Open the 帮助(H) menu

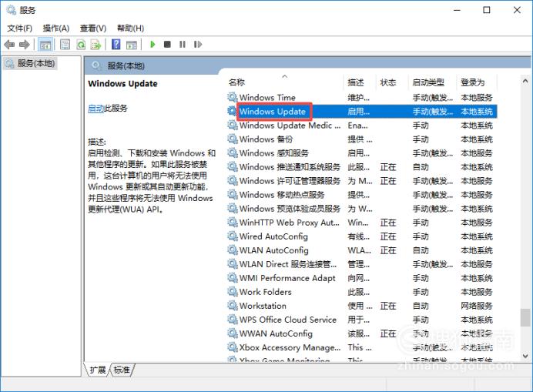click(x=130, y=28)
